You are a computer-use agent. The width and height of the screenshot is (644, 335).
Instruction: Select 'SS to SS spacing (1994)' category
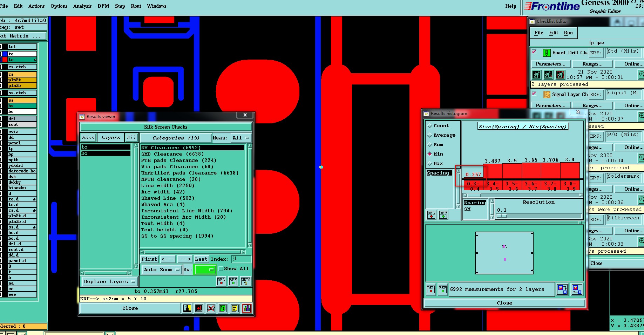(x=177, y=236)
